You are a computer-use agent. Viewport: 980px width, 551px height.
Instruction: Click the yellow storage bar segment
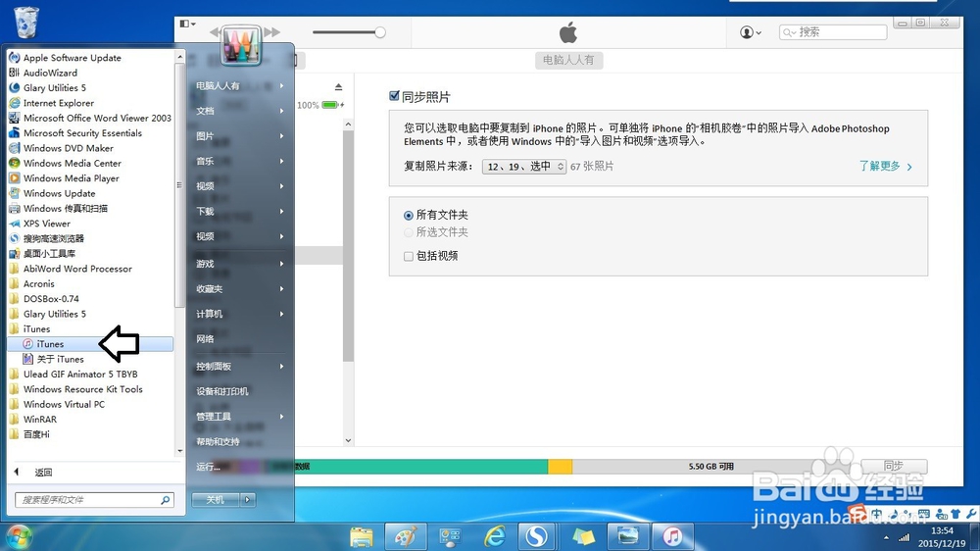click(560, 467)
